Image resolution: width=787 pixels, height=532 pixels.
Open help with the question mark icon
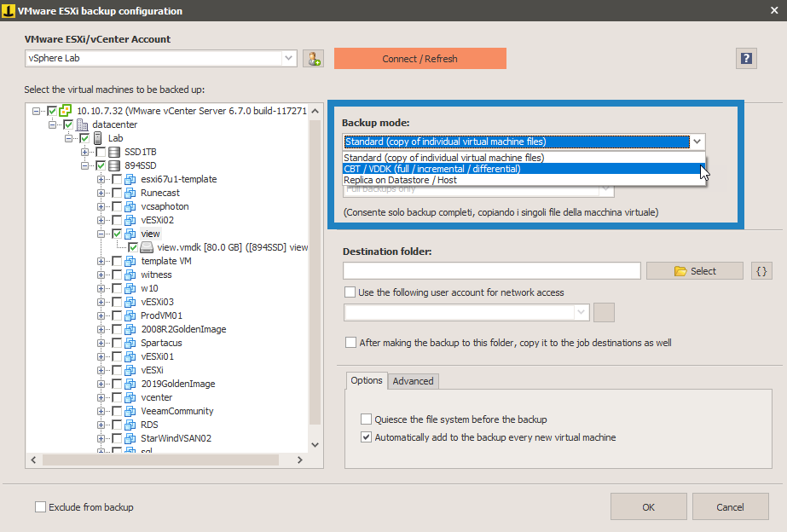pos(746,59)
